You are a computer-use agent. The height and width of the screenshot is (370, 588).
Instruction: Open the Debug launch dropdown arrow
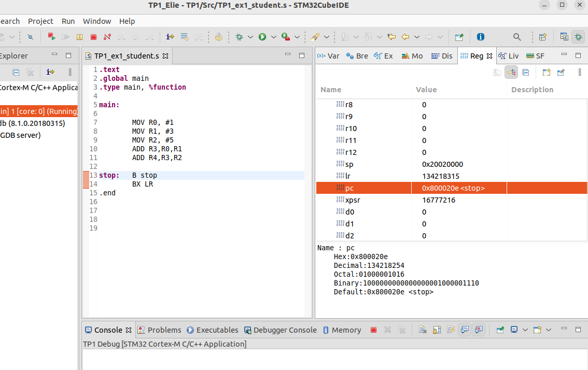point(250,37)
